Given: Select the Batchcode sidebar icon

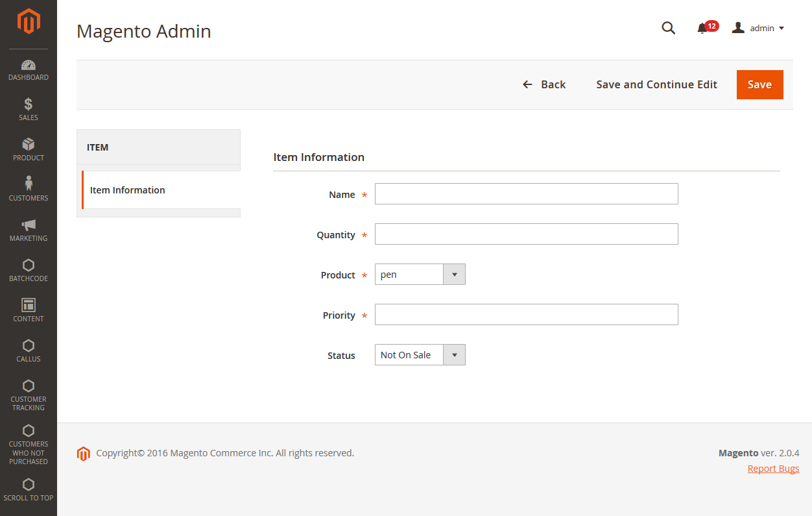Looking at the screenshot, I should coord(28,270).
